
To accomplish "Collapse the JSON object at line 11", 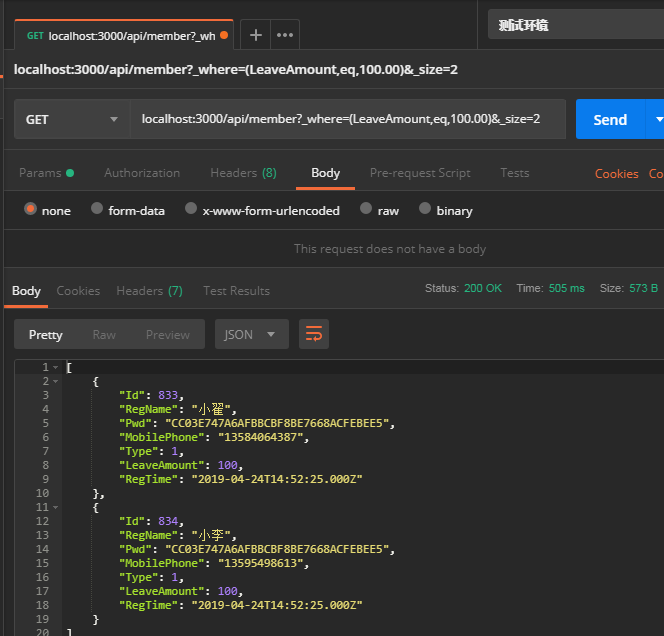I will [55, 508].
